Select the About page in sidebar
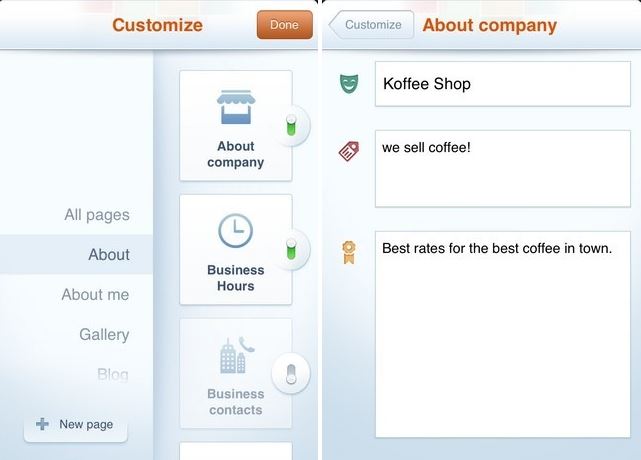Image resolution: width=641 pixels, height=460 pixels. tap(76, 254)
